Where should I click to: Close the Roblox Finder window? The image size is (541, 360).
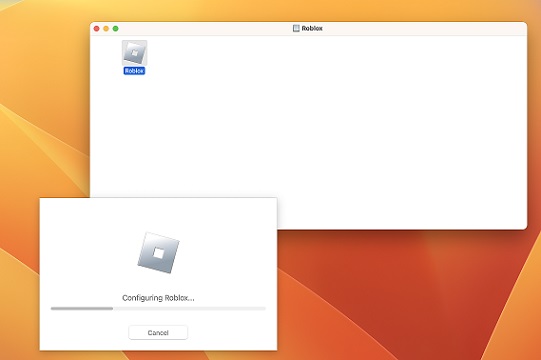[97, 29]
